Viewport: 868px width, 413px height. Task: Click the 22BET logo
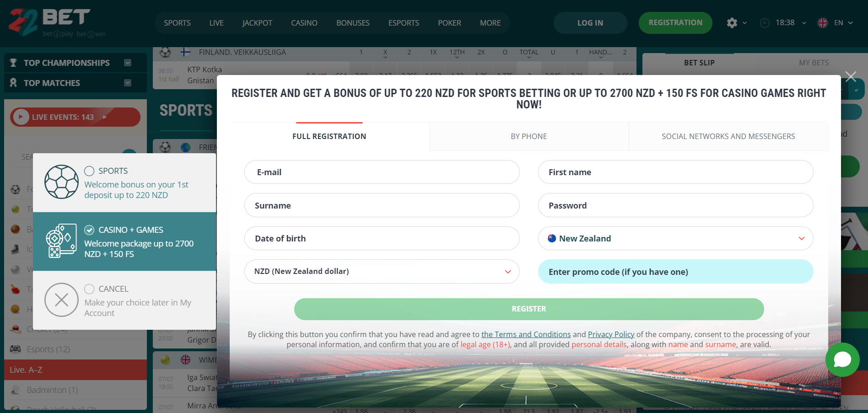coord(57,22)
